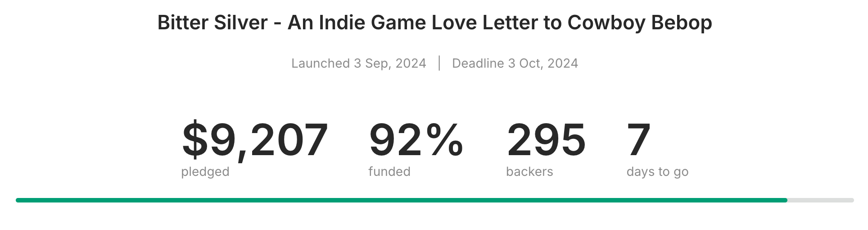Click the 92% funded figure
Viewport: 868px width, 230px height.
(416, 140)
